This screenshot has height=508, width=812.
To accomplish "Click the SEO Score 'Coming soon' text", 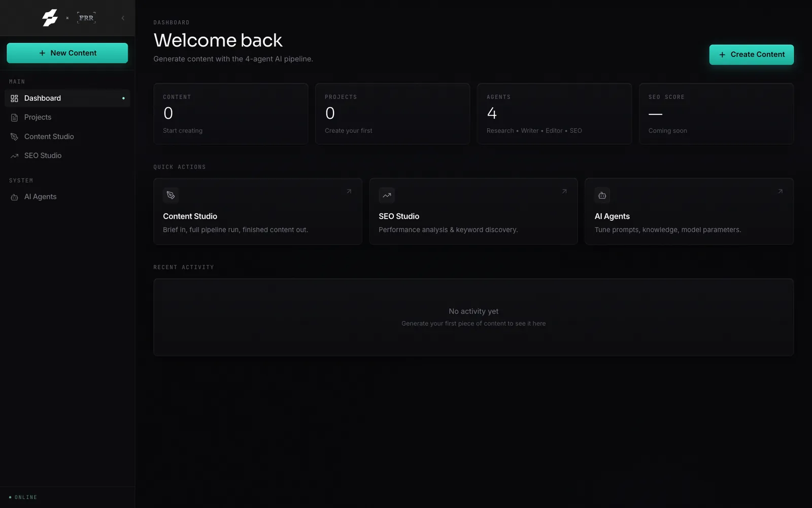I will pos(667,131).
